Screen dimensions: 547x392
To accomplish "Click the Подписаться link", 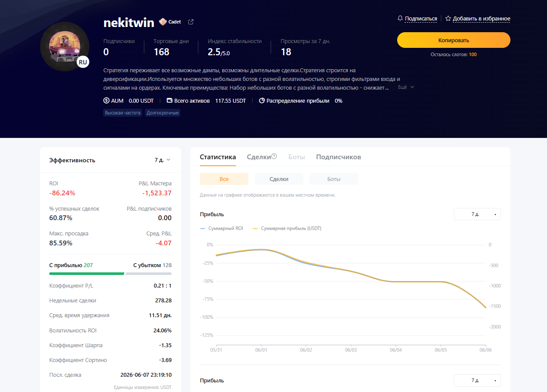I will click(421, 18).
